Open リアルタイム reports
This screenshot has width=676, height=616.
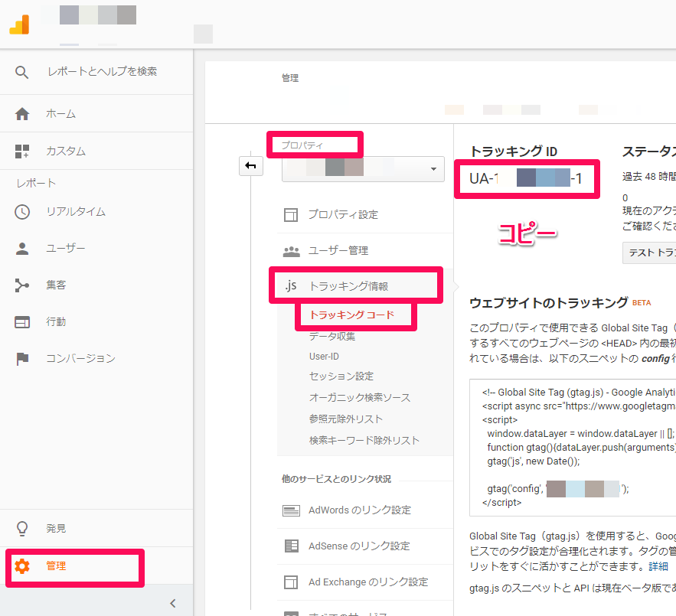76,212
